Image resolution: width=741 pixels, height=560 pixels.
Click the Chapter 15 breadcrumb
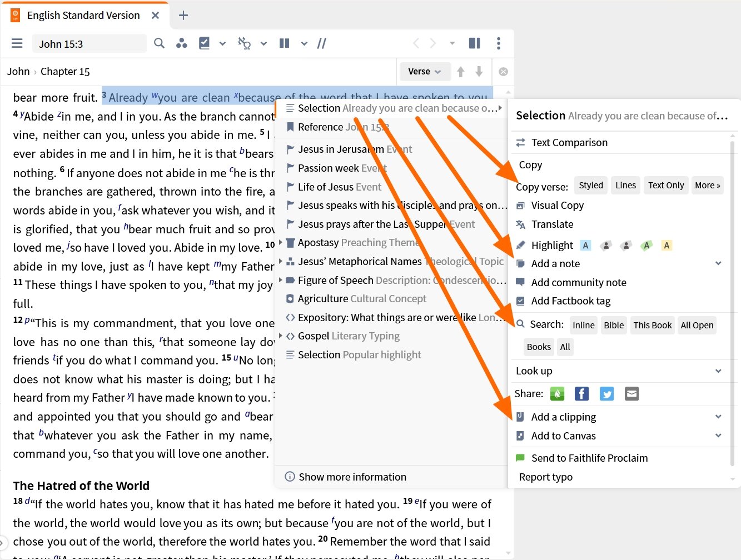(x=65, y=72)
